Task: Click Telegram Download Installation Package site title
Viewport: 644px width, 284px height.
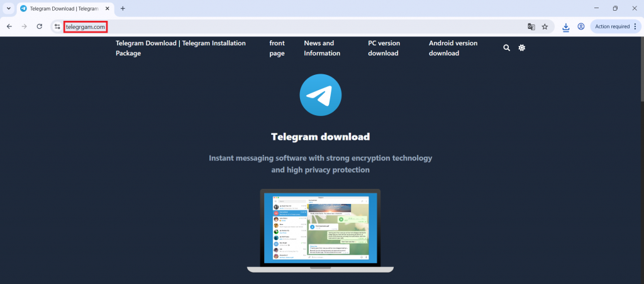Action: click(x=180, y=48)
